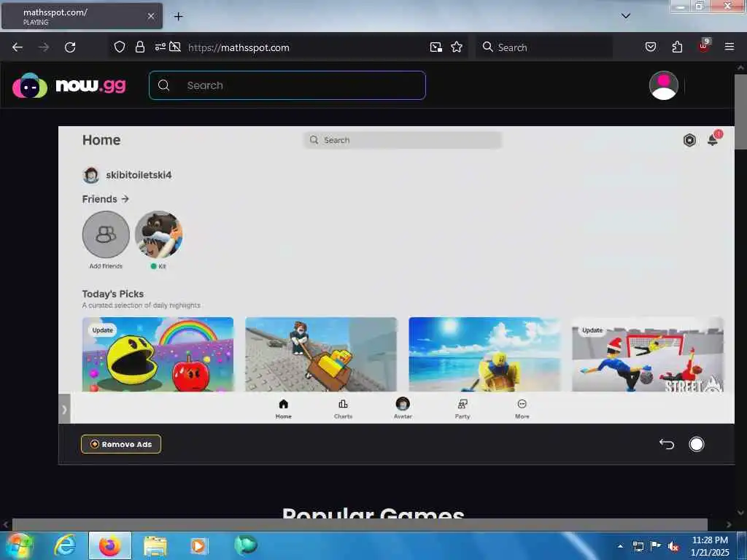The image size is (747, 560).
Task: Click the now.gg logo
Action: coord(69,86)
